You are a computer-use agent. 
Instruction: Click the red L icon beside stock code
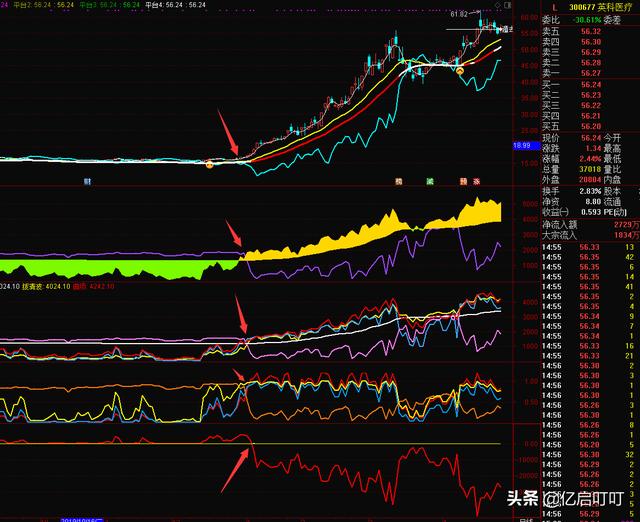coord(553,6)
